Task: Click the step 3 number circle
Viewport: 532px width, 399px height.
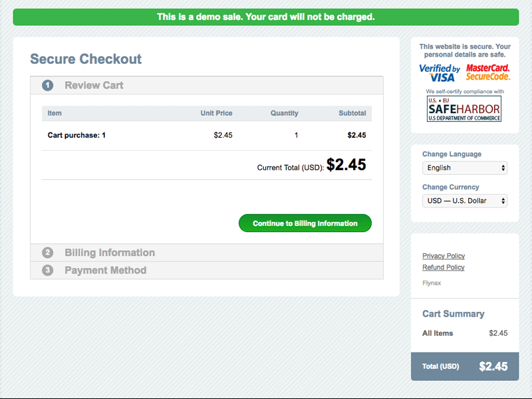Action: (x=47, y=270)
